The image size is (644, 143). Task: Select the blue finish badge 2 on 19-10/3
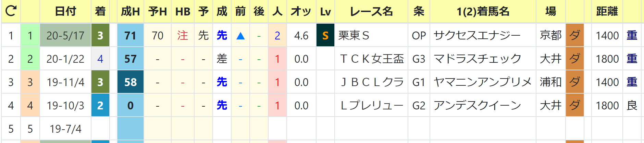point(100,105)
